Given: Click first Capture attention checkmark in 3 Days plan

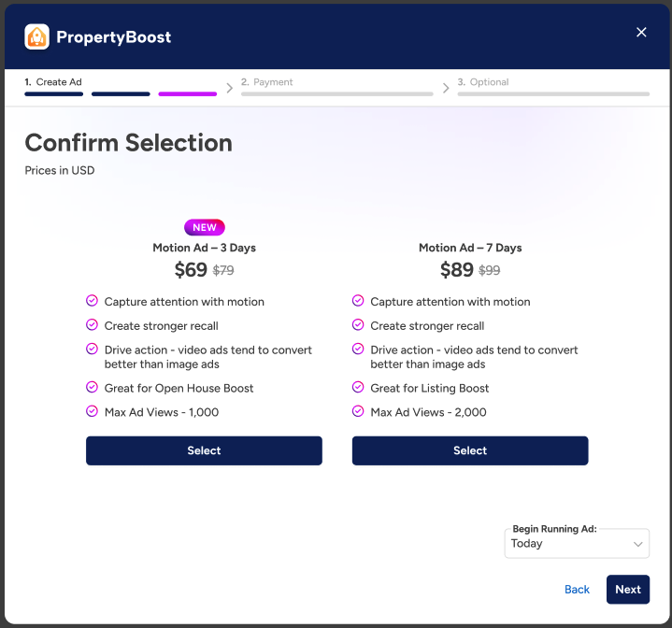Looking at the screenshot, I should pyautogui.click(x=92, y=301).
